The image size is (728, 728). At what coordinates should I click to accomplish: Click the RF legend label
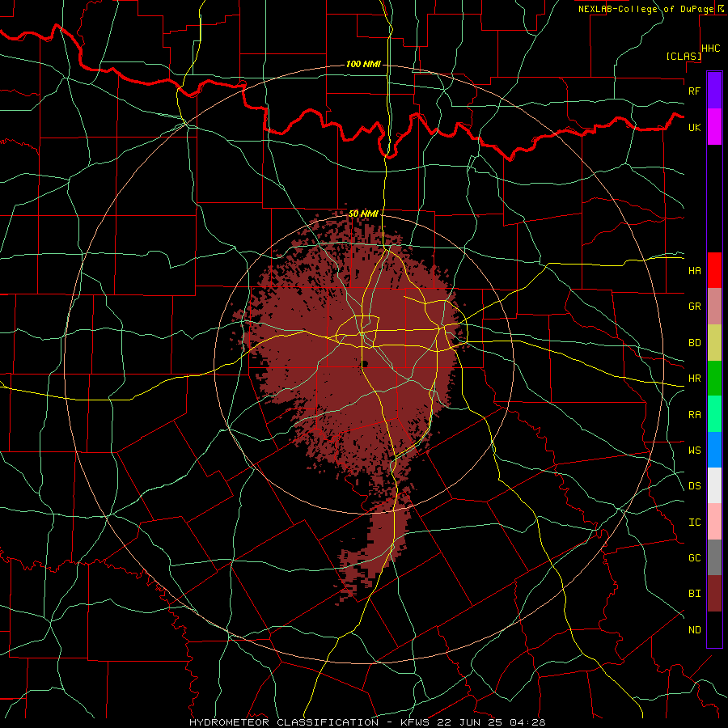(694, 91)
